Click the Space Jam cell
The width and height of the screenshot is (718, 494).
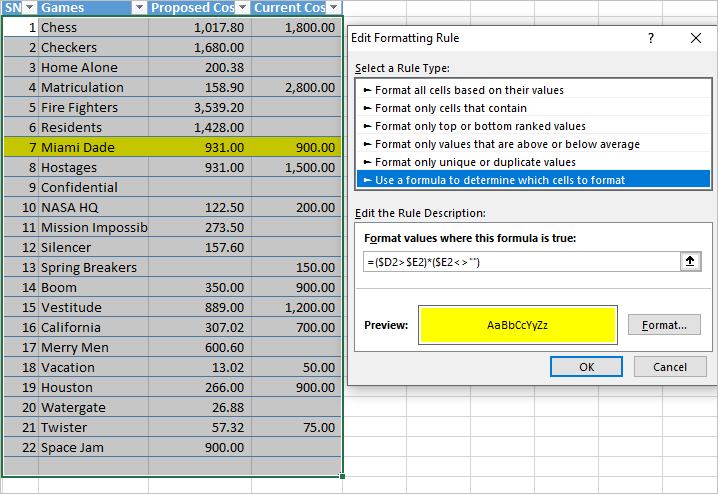(93, 447)
